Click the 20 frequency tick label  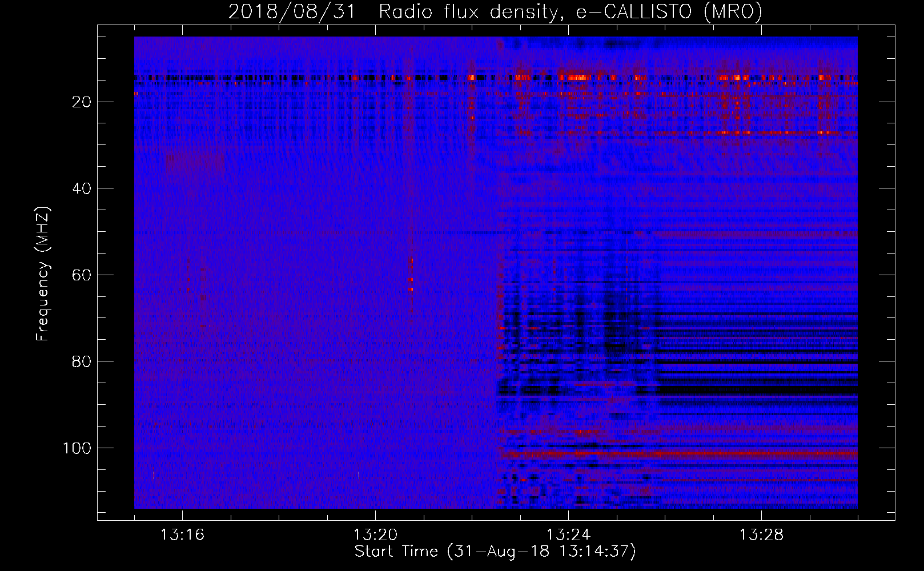tap(82, 102)
